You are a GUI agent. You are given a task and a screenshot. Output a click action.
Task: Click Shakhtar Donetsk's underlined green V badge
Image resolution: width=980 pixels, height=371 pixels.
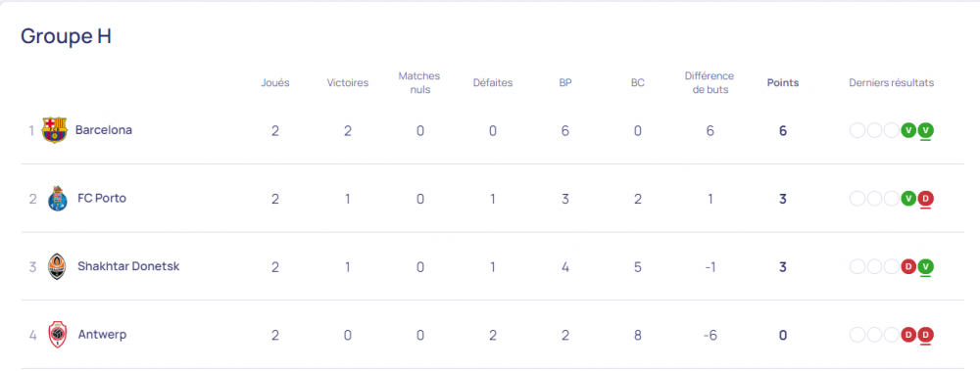click(x=926, y=266)
